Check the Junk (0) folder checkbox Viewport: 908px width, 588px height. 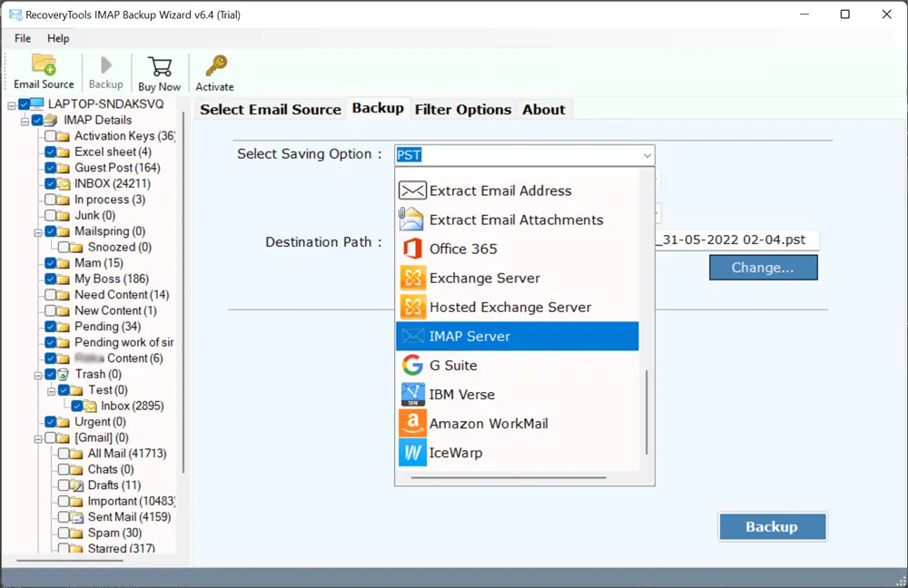pos(51,215)
